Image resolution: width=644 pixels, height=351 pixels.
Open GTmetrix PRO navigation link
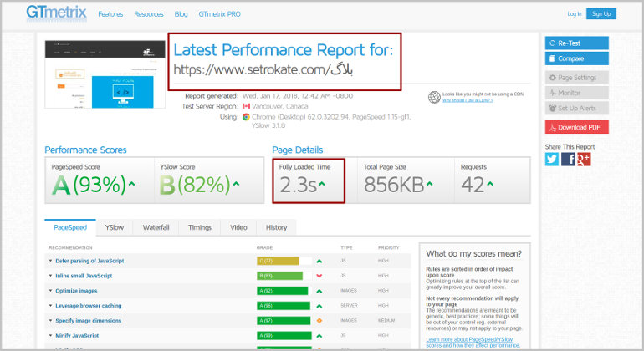pyautogui.click(x=219, y=14)
